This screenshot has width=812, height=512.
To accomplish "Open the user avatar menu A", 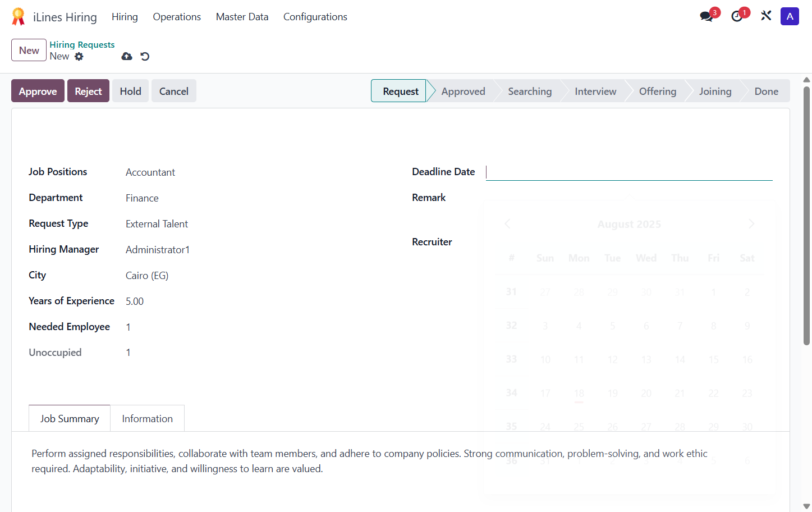I will pos(790,16).
